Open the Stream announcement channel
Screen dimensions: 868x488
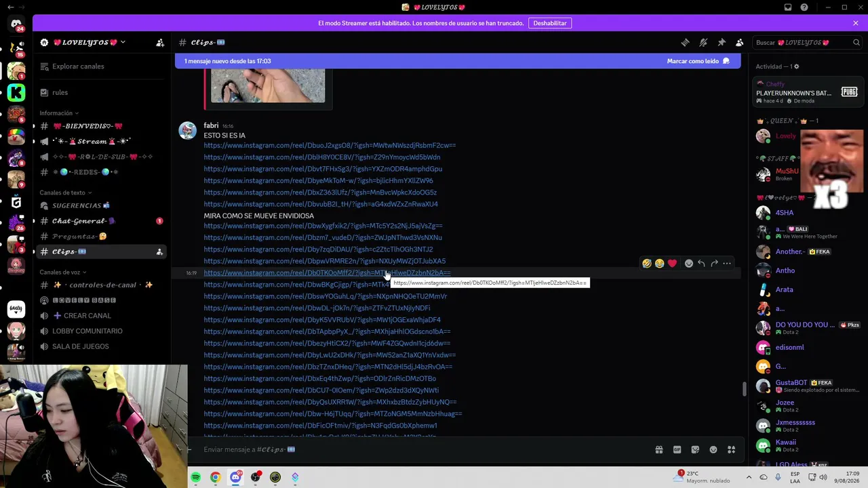point(102,141)
